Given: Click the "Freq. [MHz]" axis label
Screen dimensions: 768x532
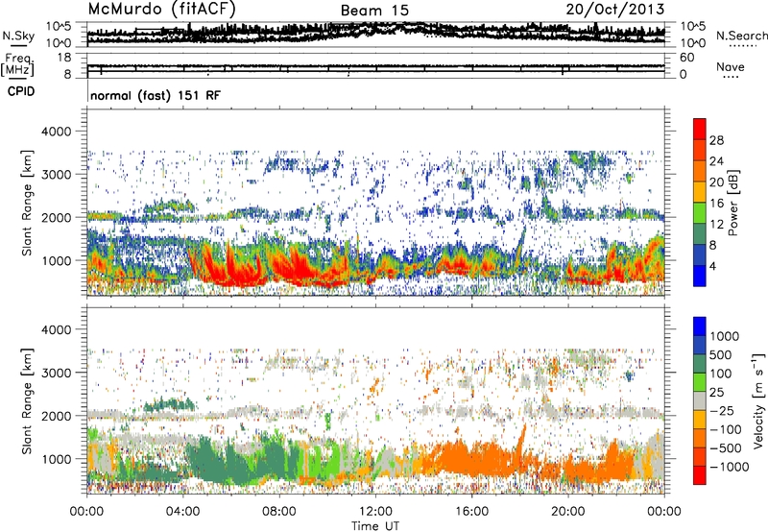Looking at the screenshot, I should 17,65.
